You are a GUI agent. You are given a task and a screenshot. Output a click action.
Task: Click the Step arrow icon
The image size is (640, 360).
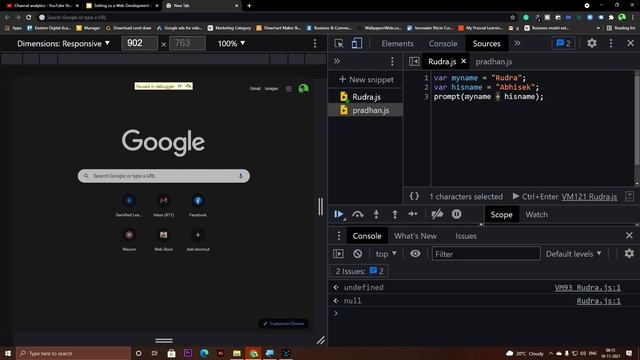point(413,214)
